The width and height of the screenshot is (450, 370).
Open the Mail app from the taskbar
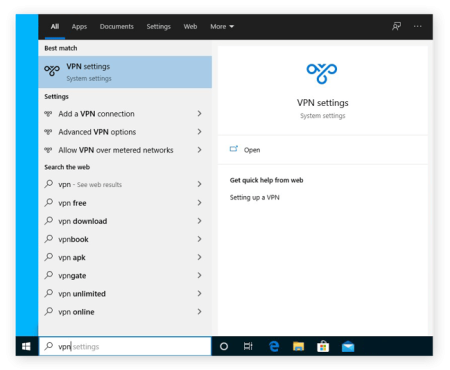tap(348, 347)
